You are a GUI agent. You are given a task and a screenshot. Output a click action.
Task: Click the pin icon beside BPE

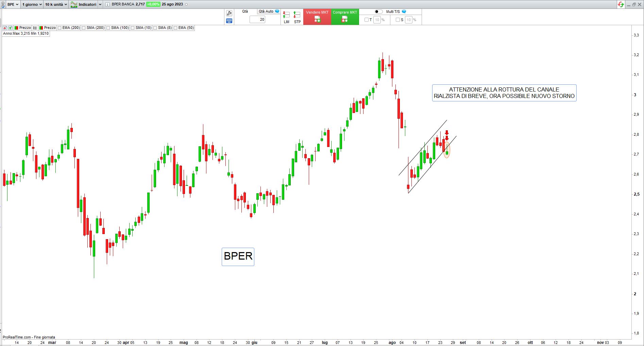(3, 4)
